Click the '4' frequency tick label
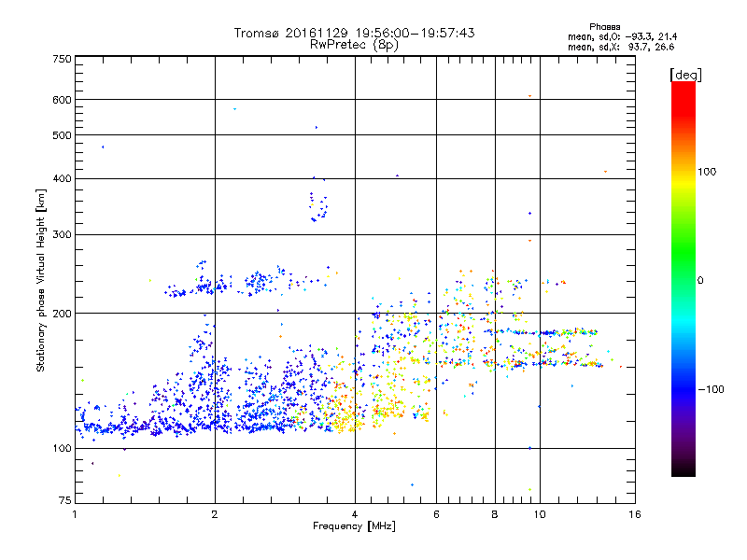The height and width of the screenshot is (560, 747). tap(355, 514)
